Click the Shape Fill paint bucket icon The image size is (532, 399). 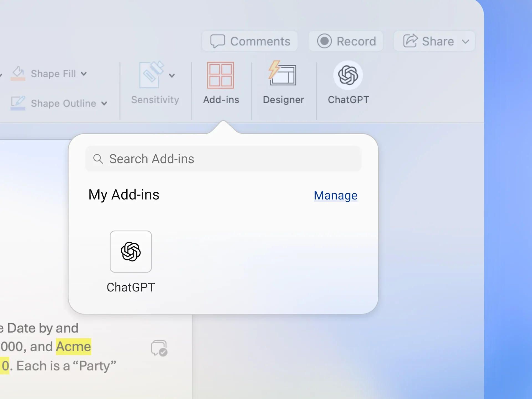click(x=18, y=73)
